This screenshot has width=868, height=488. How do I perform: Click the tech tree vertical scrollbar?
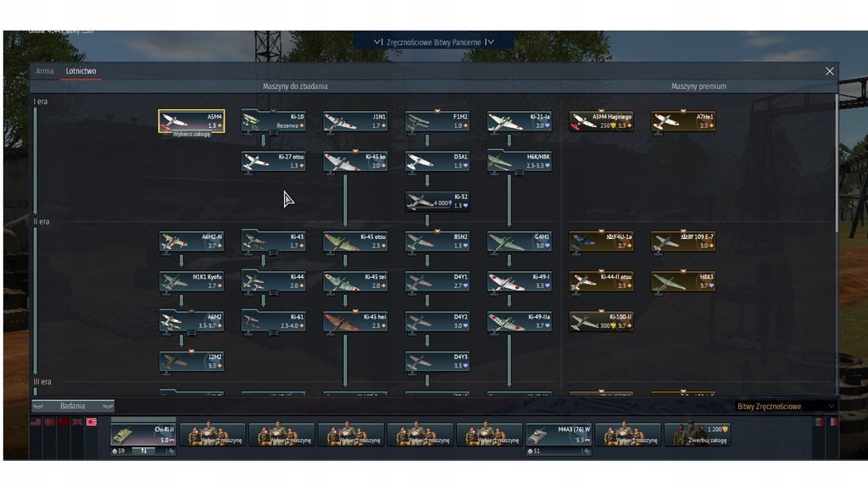[x=836, y=164]
